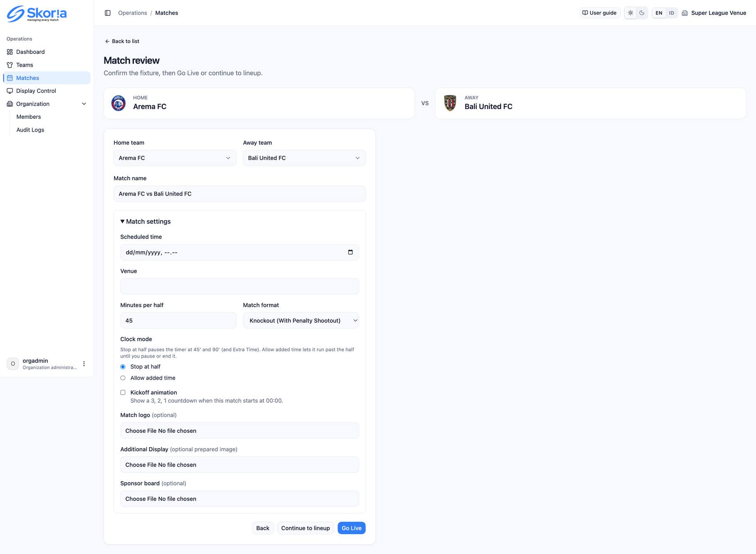Click the Display Control monitor icon
The image size is (756, 554).
point(10,91)
